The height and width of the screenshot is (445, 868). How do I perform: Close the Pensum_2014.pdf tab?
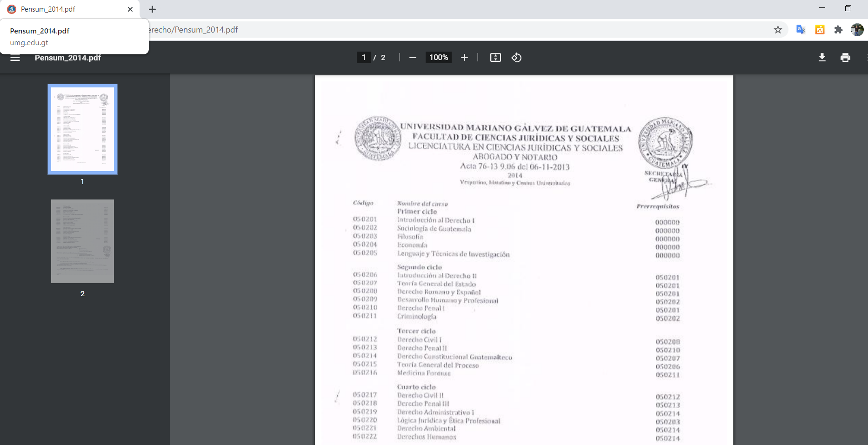tap(130, 9)
